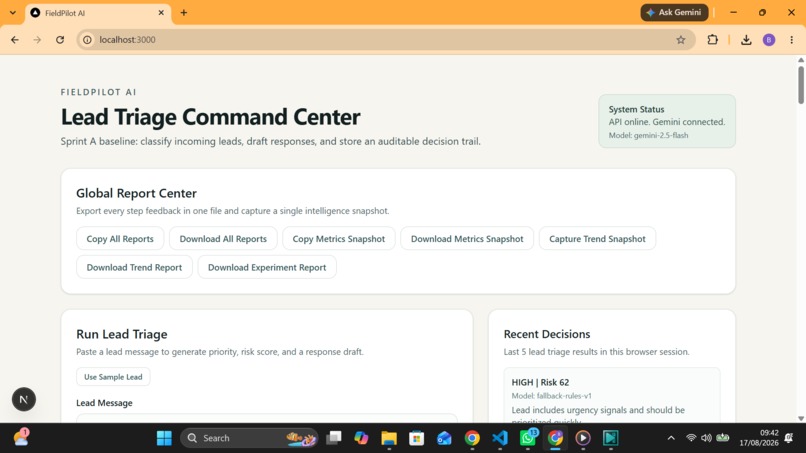806x453 pixels.
Task: Open the volume tray icon
Action: pos(706,438)
